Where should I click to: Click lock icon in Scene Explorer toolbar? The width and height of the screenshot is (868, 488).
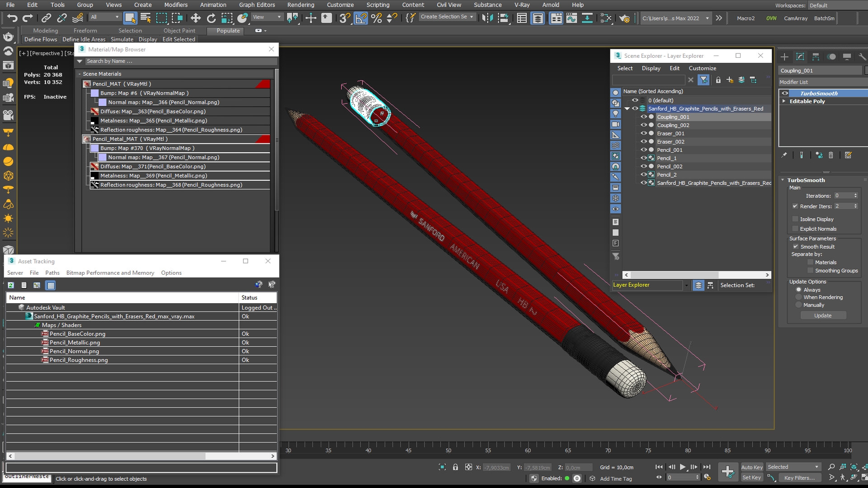tap(718, 80)
